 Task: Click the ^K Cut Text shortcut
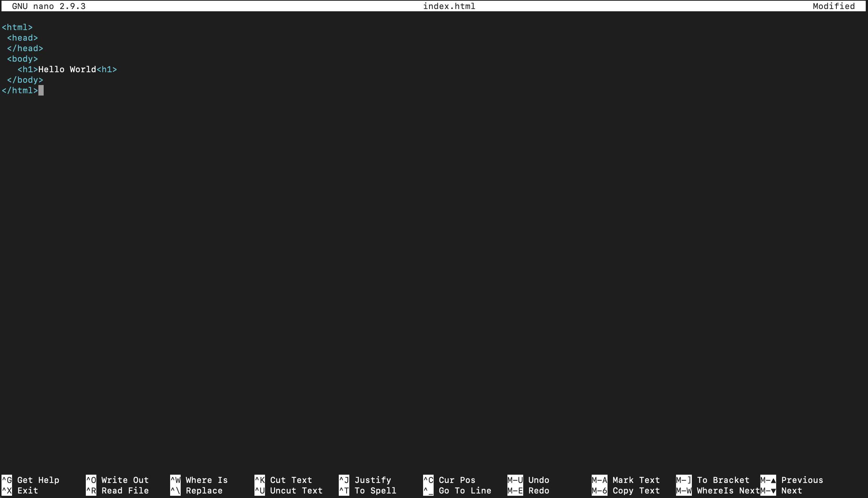pyautogui.click(x=283, y=480)
